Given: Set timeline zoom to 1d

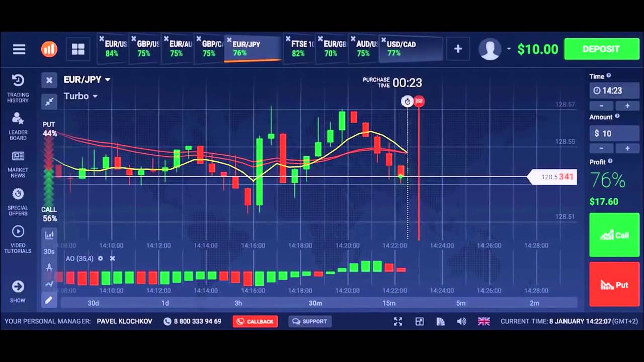Looking at the screenshot, I should pyautogui.click(x=165, y=303).
